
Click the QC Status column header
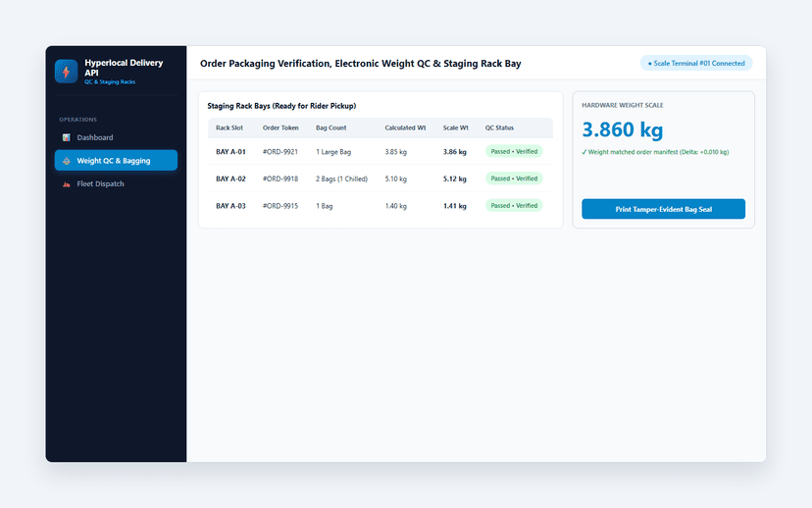pyautogui.click(x=499, y=127)
